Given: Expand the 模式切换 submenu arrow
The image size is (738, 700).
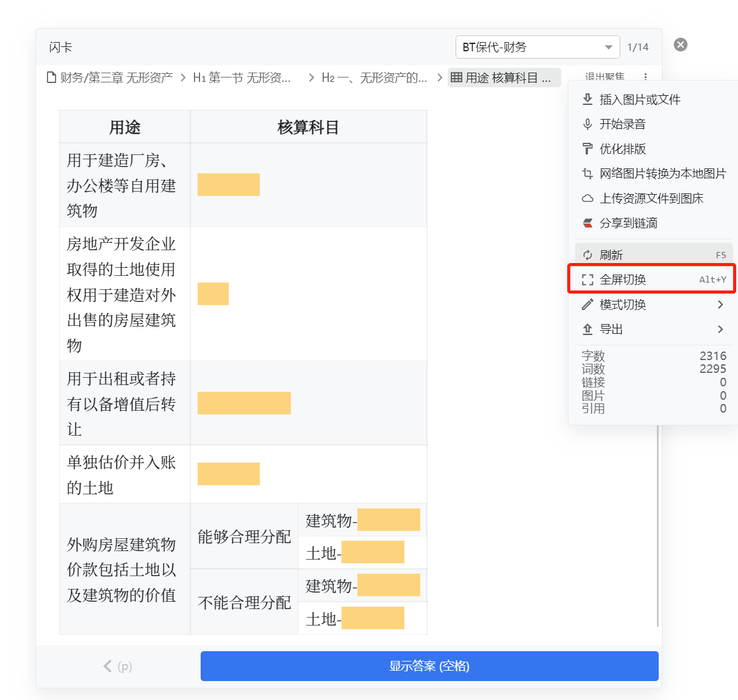Looking at the screenshot, I should pos(720,305).
